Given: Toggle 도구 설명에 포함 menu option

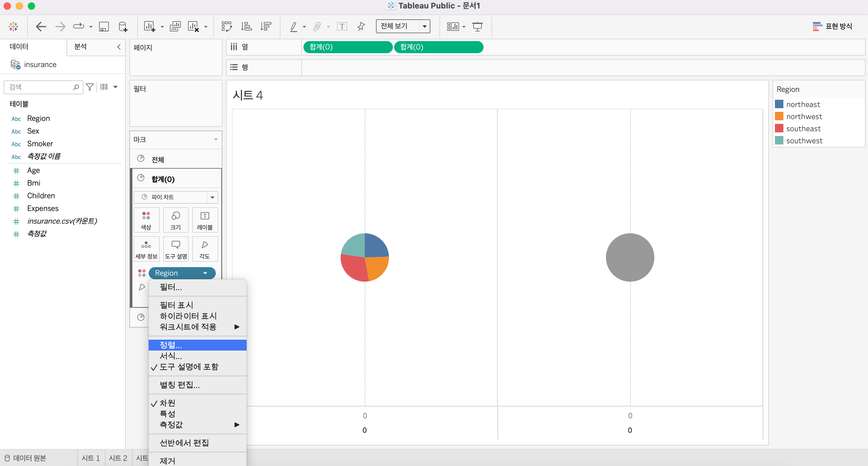Looking at the screenshot, I should click(x=189, y=367).
